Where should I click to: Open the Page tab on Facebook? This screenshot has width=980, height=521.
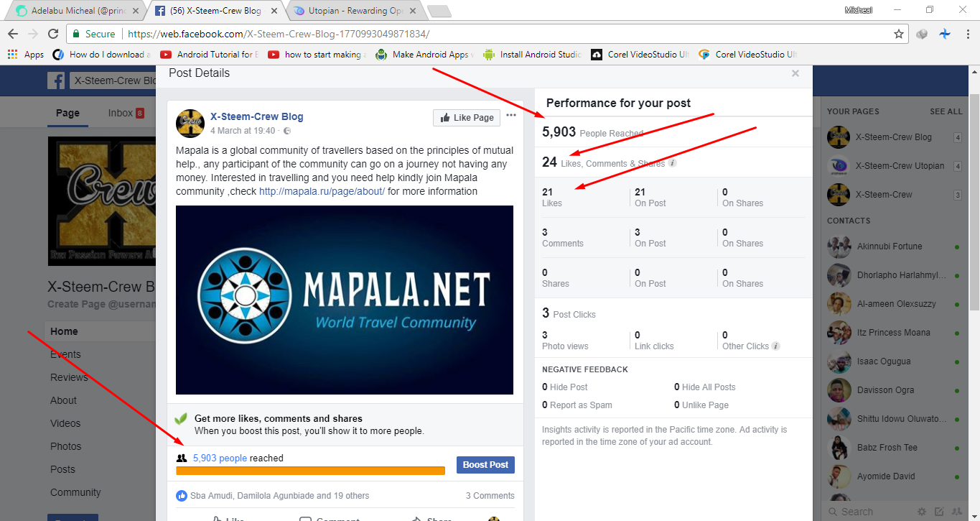tap(67, 113)
